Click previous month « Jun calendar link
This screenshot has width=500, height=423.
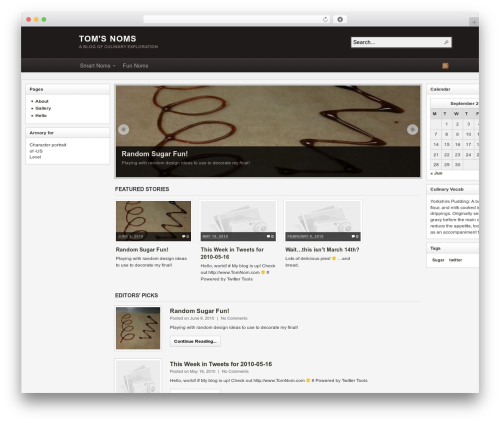coord(436,173)
